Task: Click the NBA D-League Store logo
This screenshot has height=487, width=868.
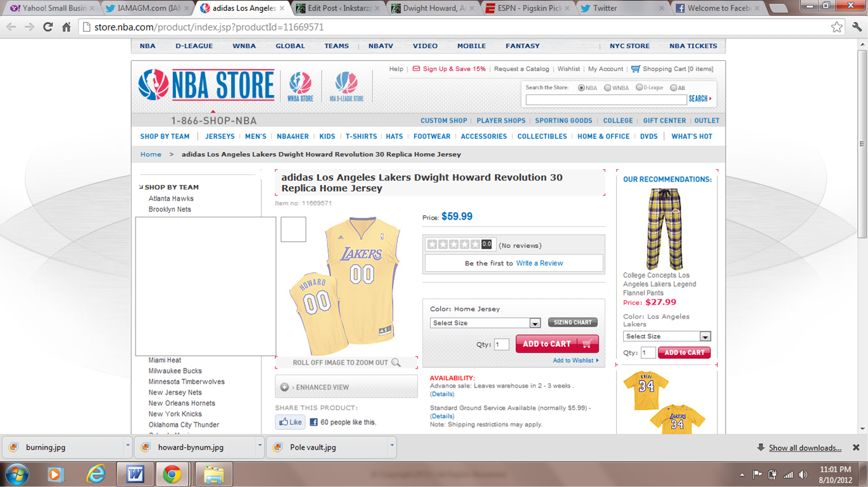Action: coord(346,86)
